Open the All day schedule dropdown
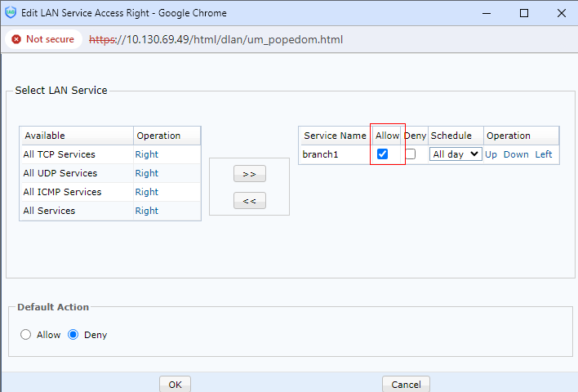The width and height of the screenshot is (578, 392). [x=456, y=154]
